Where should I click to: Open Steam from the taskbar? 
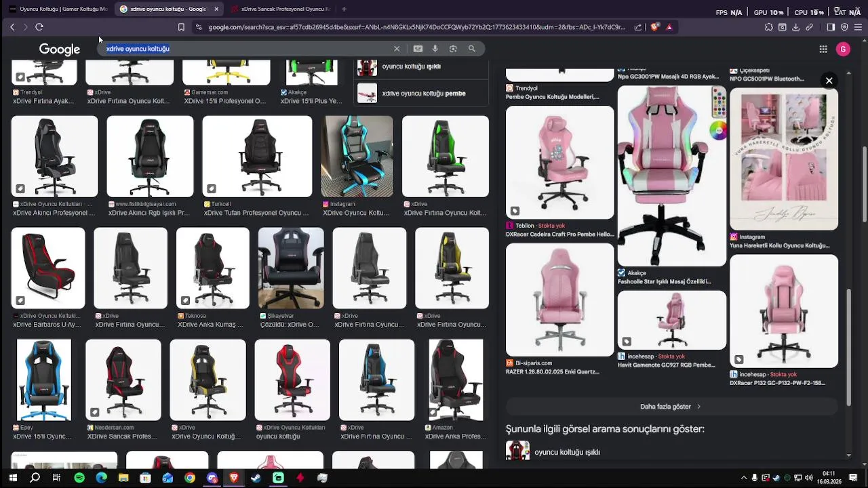click(256, 478)
